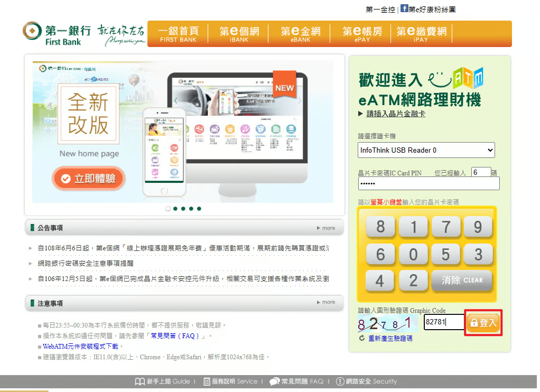Open 常見問題 FAQ in footer

(296, 381)
